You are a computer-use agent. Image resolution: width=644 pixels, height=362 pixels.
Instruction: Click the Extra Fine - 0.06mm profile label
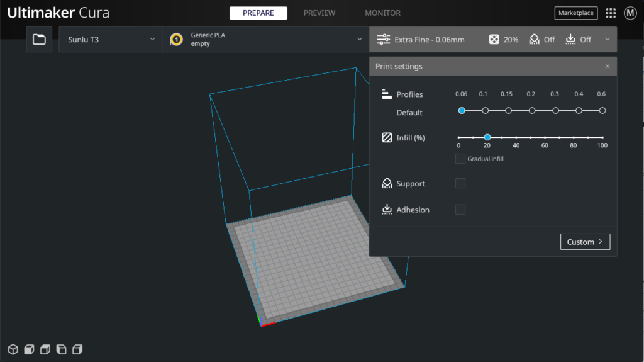point(430,40)
